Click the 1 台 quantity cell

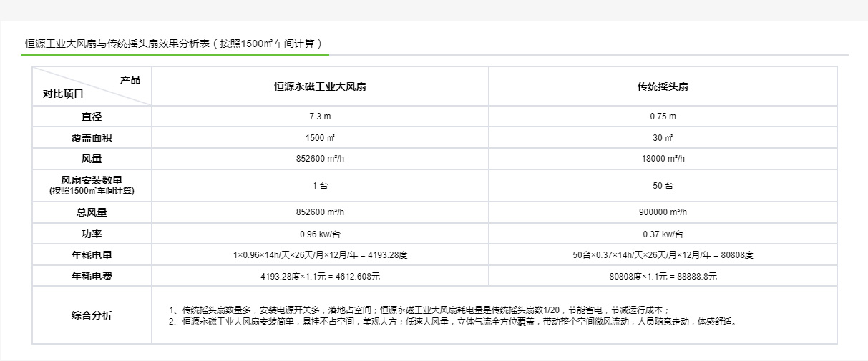(320, 186)
